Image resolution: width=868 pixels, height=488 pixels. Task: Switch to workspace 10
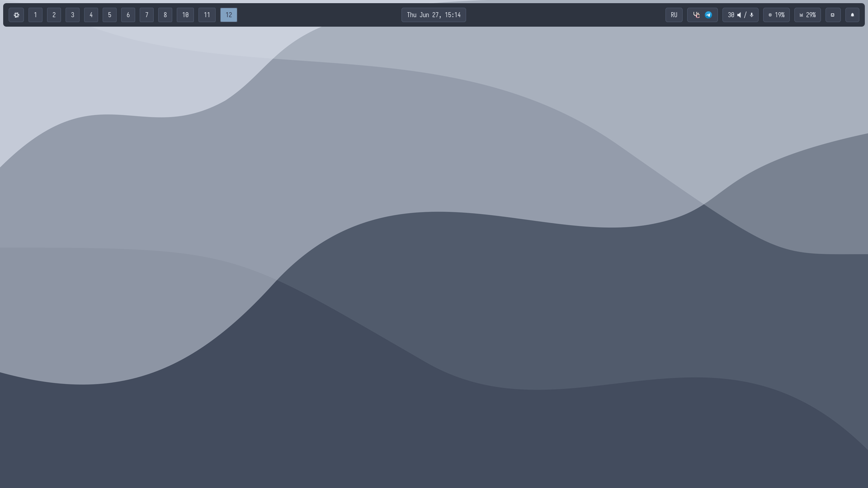[185, 15]
